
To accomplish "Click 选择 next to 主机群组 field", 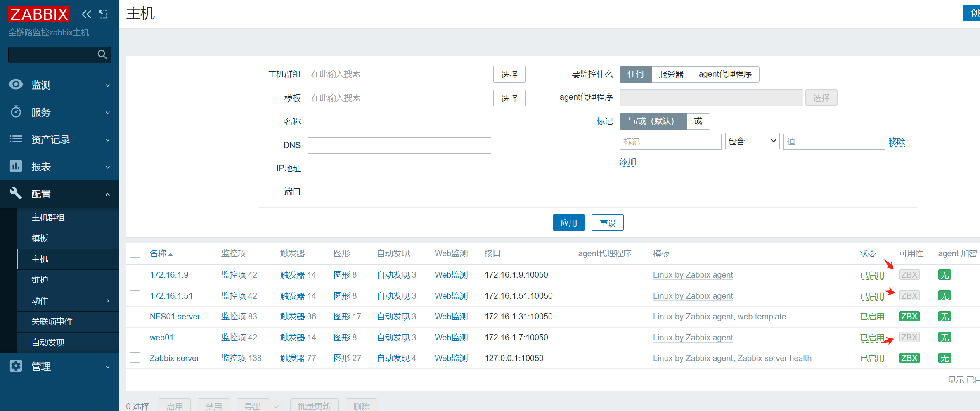I will [509, 75].
